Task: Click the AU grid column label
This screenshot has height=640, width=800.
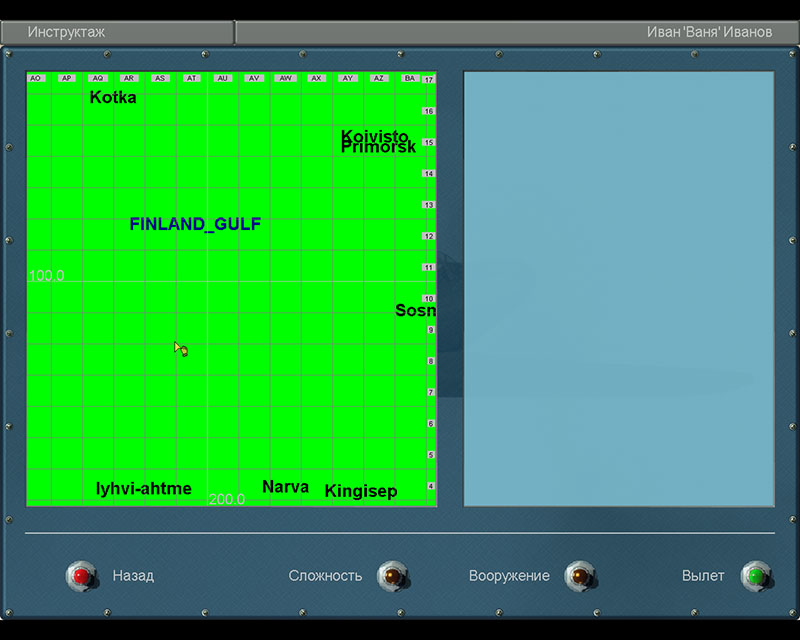Action: [x=223, y=78]
